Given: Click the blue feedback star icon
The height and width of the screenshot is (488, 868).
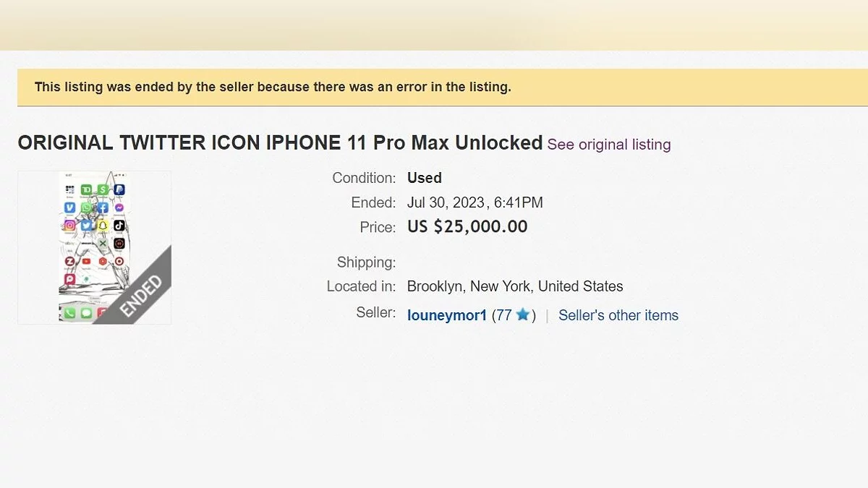Looking at the screenshot, I should coord(523,314).
